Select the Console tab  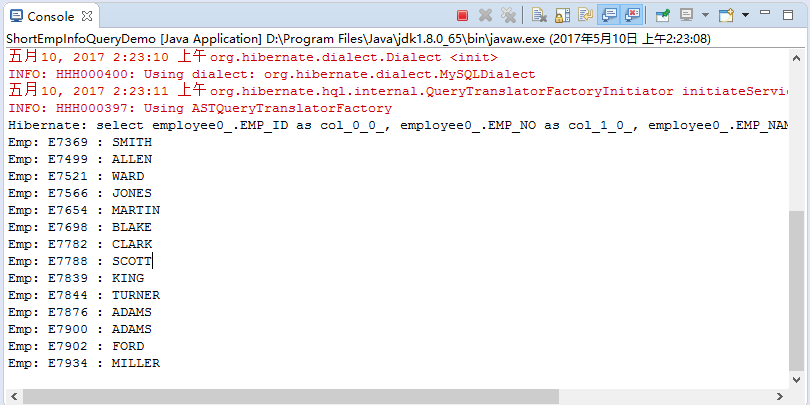pyautogui.click(x=49, y=16)
